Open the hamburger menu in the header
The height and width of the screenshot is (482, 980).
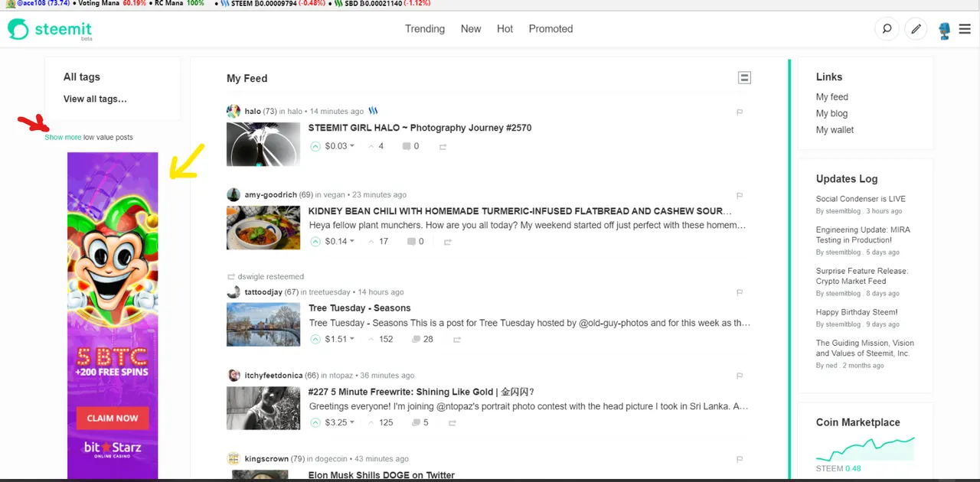coord(965,29)
